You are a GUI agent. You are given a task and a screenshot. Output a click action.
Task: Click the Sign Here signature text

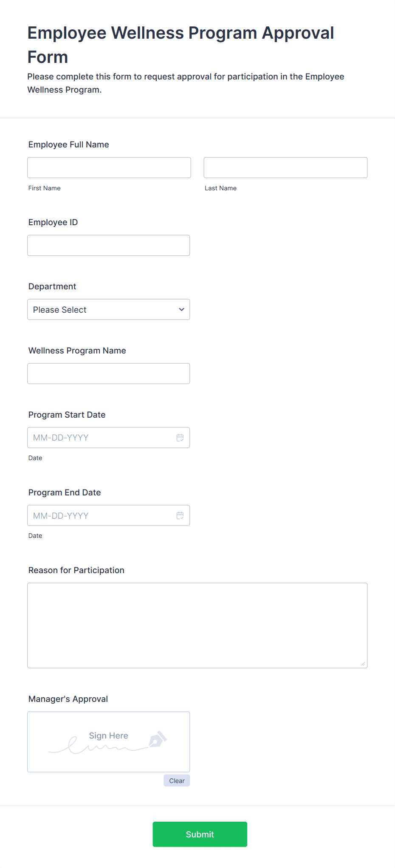click(x=108, y=735)
